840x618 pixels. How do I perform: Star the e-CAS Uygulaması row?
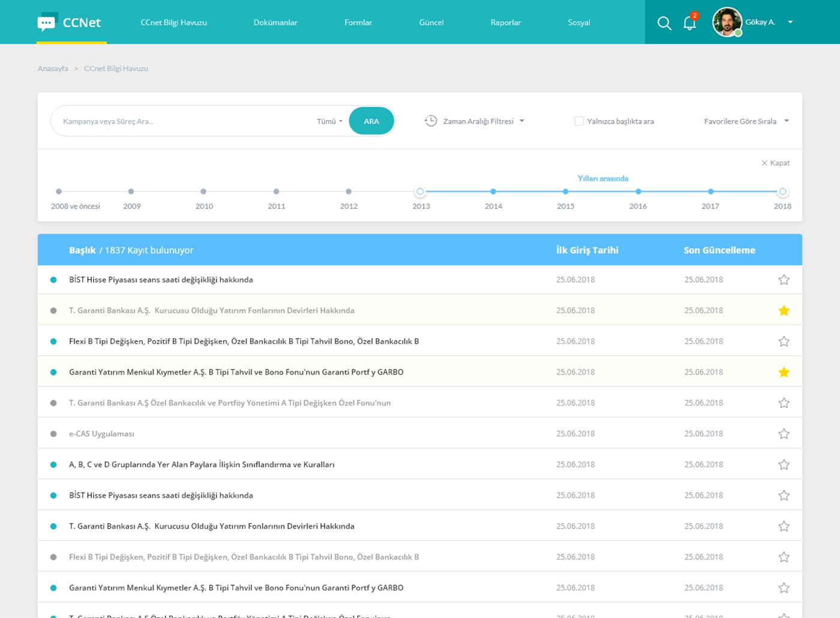pos(784,434)
